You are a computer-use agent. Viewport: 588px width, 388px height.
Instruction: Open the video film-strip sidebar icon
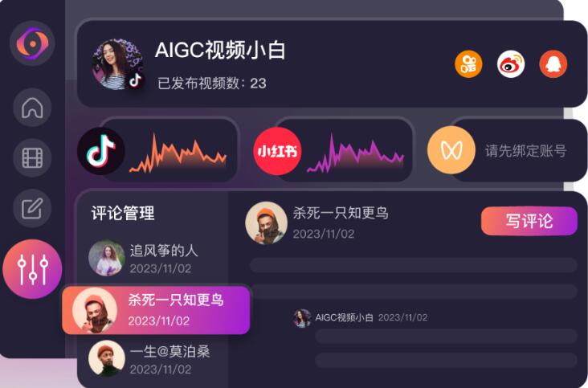(32, 157)
